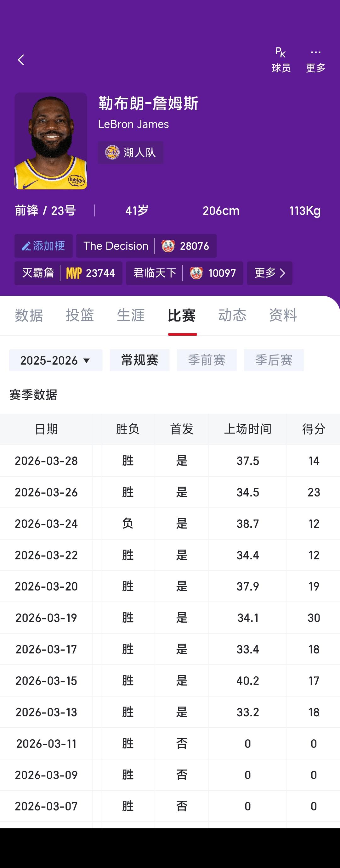
Task: Tap clown emoji next to 28076
Action: pyautogui.click(x=168, y=246)
